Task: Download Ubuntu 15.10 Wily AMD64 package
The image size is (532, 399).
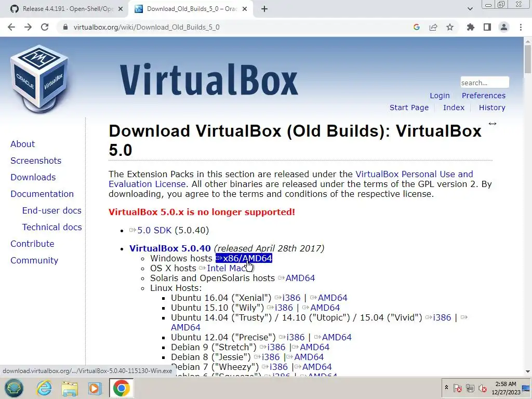Action: coord(325,308)
